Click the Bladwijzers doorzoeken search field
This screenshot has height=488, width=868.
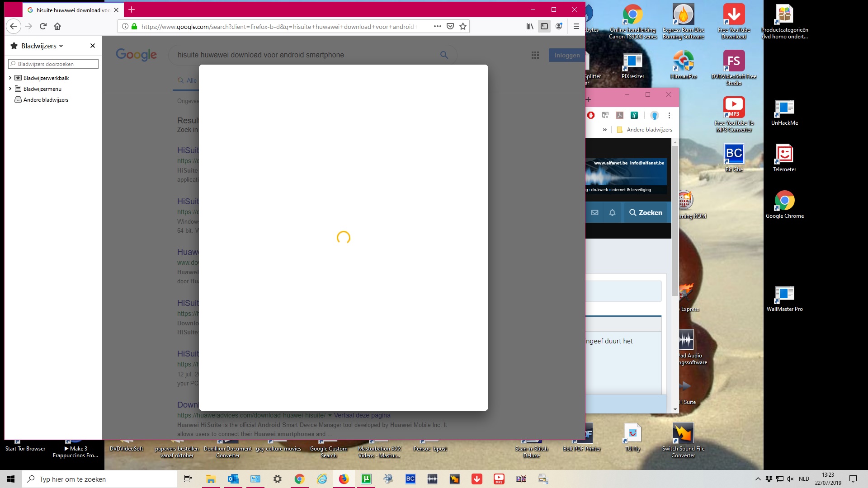click(53, 64)
